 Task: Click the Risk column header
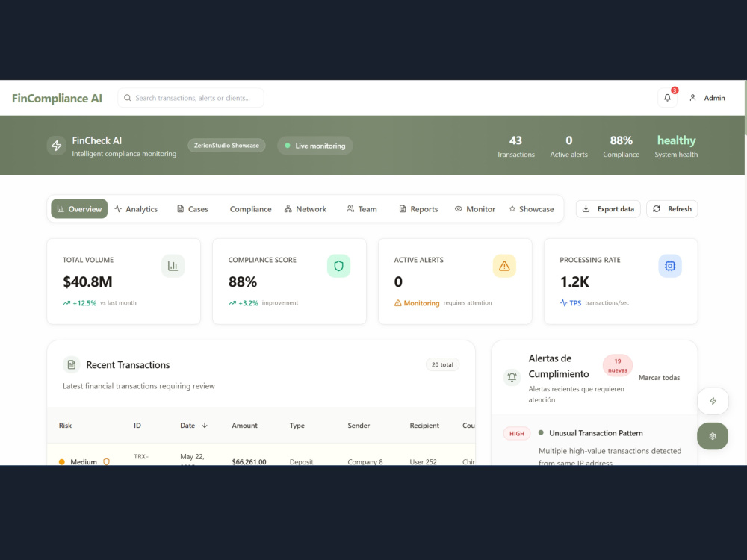[65, 426]
